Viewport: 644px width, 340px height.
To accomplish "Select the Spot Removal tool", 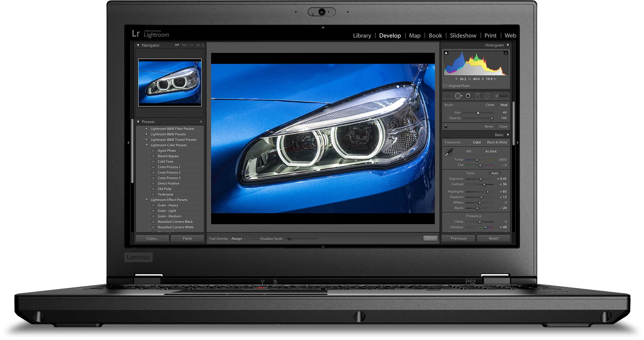I will [458, 96].
